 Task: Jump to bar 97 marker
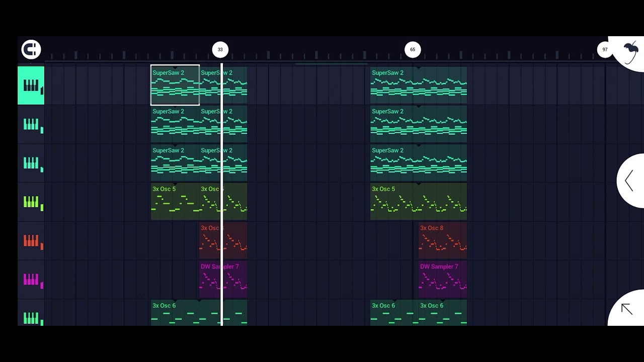(605, 49)
